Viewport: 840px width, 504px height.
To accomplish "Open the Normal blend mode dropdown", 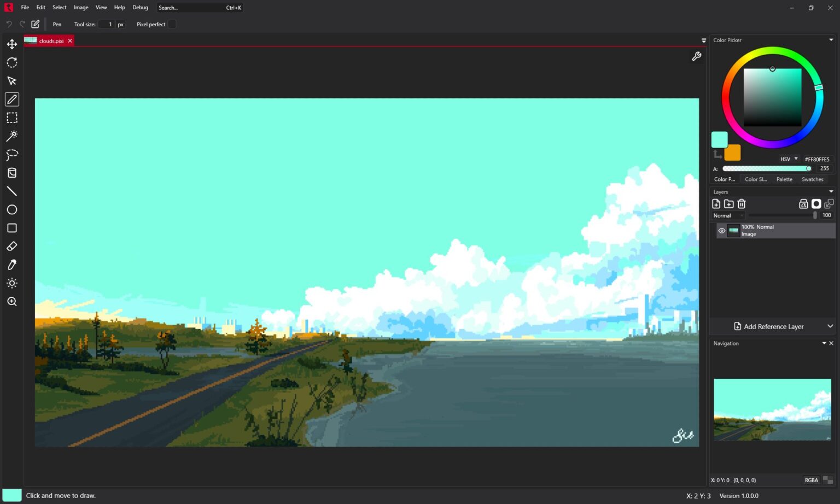I will (x=727, y=215).
